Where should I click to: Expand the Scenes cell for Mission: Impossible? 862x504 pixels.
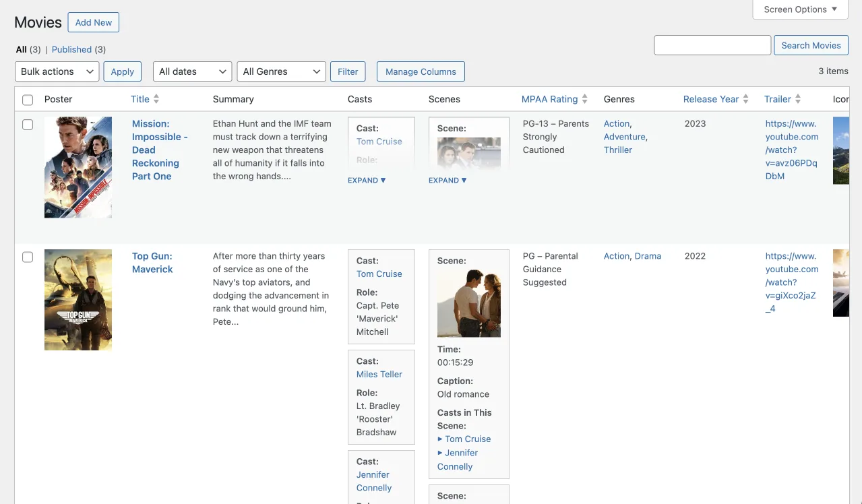click(x=448, y=181)
